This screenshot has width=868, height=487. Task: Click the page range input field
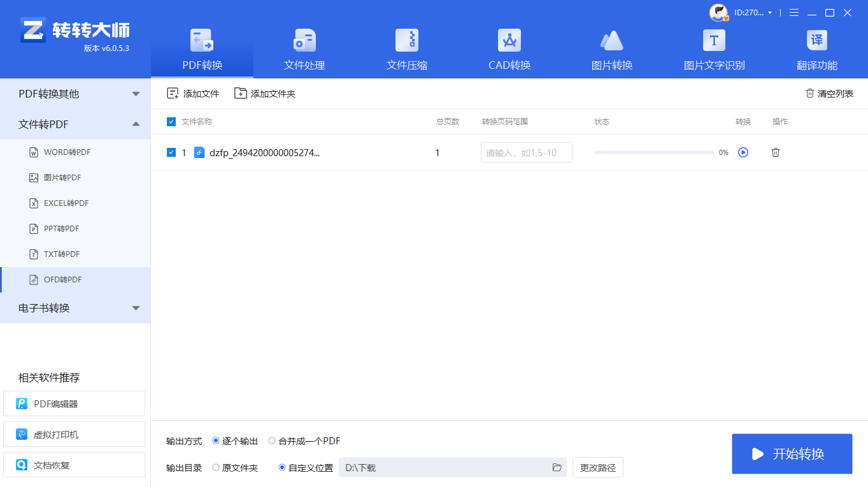click(526, 152)
